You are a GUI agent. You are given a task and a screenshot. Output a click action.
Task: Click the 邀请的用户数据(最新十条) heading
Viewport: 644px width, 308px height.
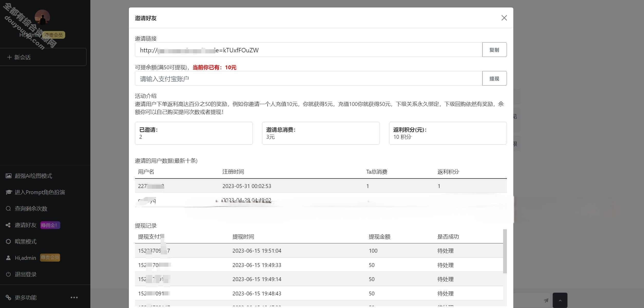166,161
